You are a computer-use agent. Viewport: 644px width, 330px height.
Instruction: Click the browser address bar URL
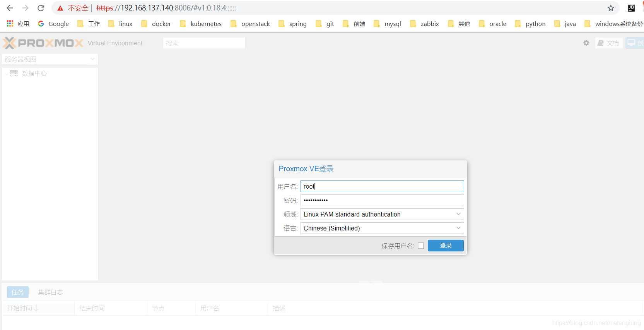click(166, 8)
